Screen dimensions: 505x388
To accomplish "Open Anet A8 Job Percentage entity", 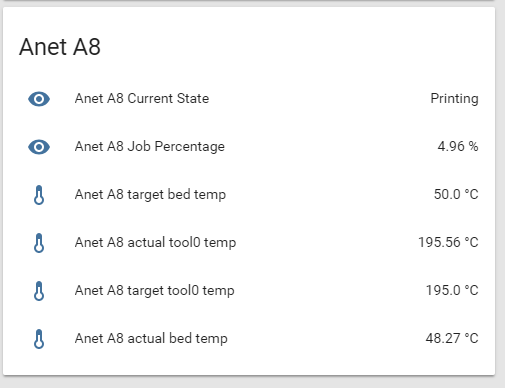I will click(x=150, y=147).
